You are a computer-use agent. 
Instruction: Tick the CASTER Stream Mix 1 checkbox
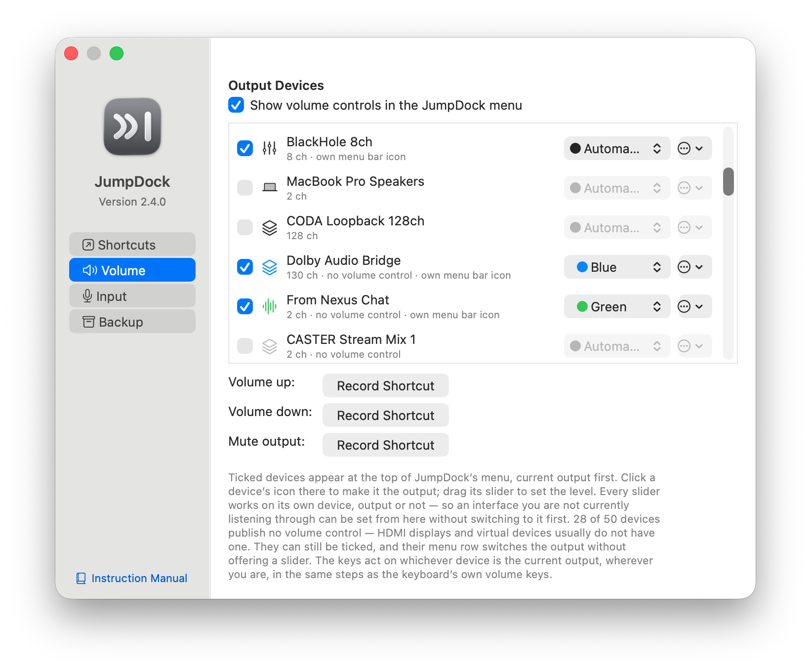245,346
